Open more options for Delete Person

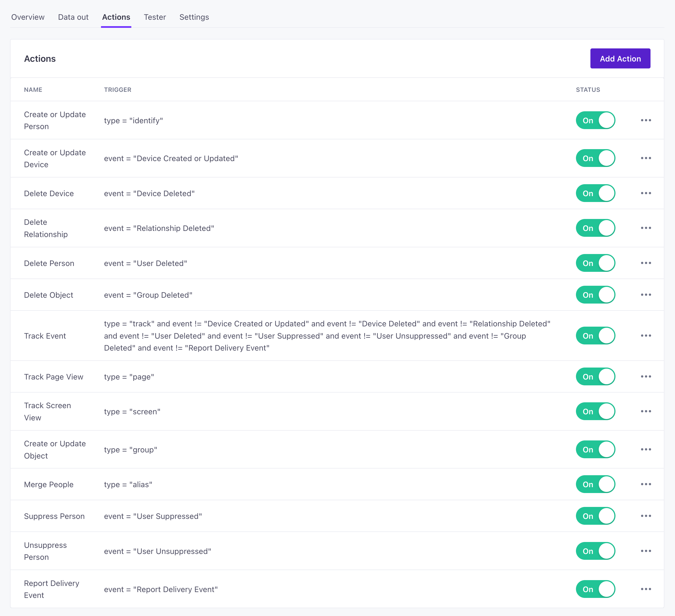pyautogui.click(x=646, y=263)
